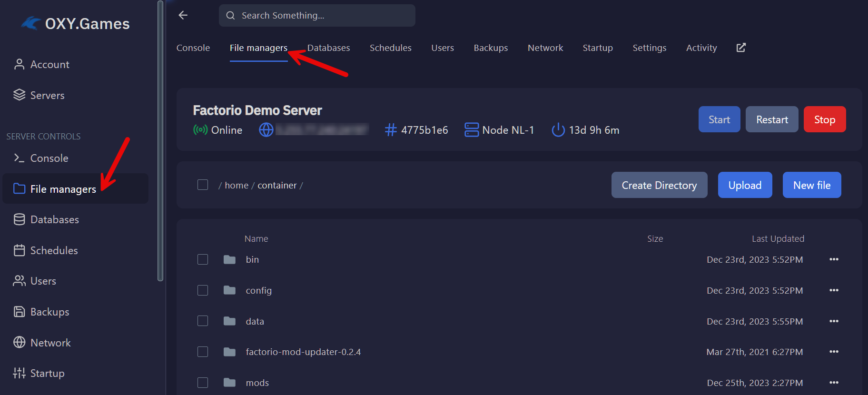This screenshot has height=395, width=868.
Task: Open the three-dot menu for config
Action: (834, 290)
